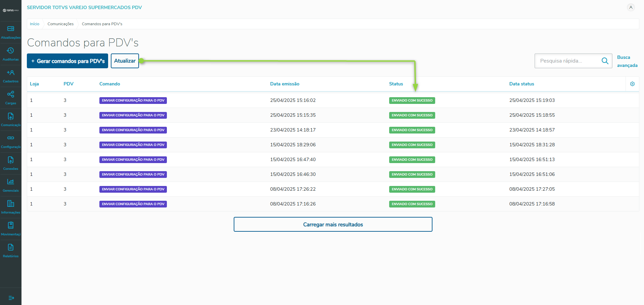
Task: Click status date 15/04/2025 16:51:06
Action: pos(532,175)
